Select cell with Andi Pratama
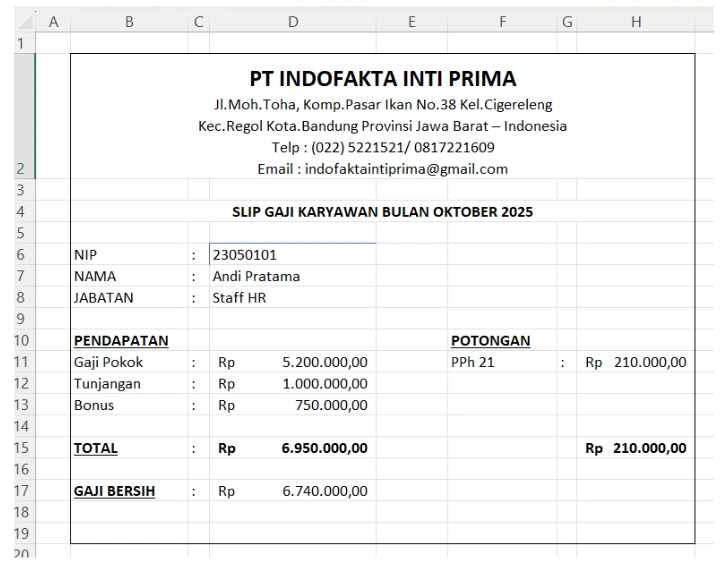The image size is (728, 566). 293,276
